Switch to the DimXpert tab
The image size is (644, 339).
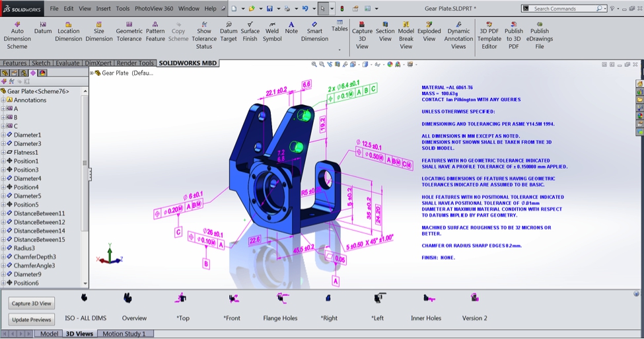click(99, 63)
